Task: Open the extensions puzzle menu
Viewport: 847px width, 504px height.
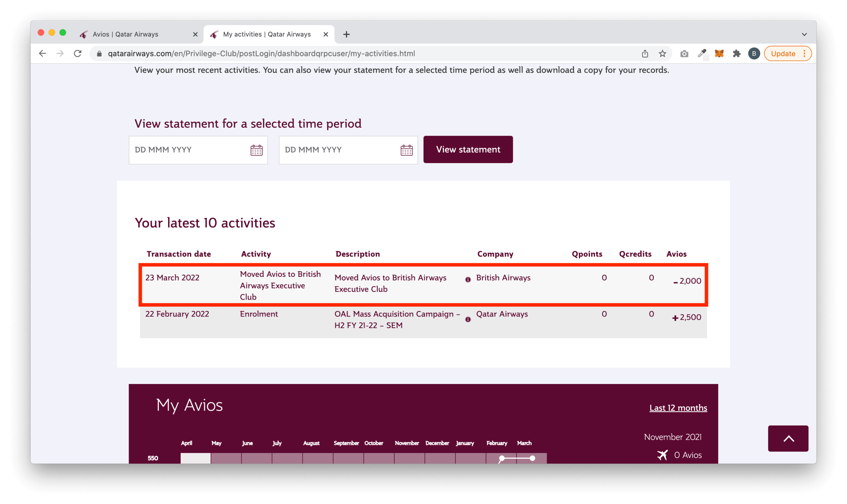Action: click(x=736, y=53)
